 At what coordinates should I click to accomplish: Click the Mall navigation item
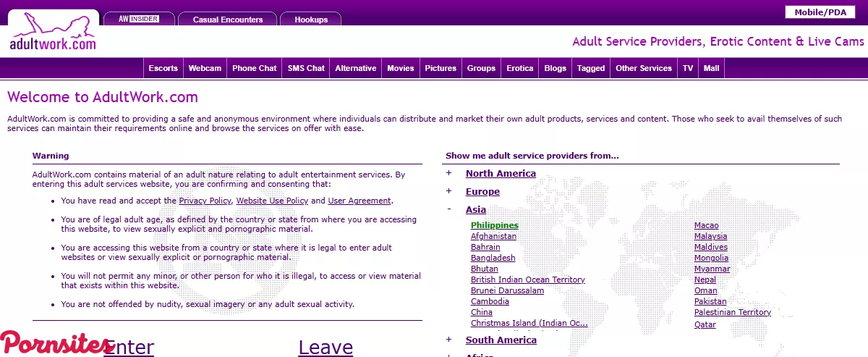click(711, 68)
